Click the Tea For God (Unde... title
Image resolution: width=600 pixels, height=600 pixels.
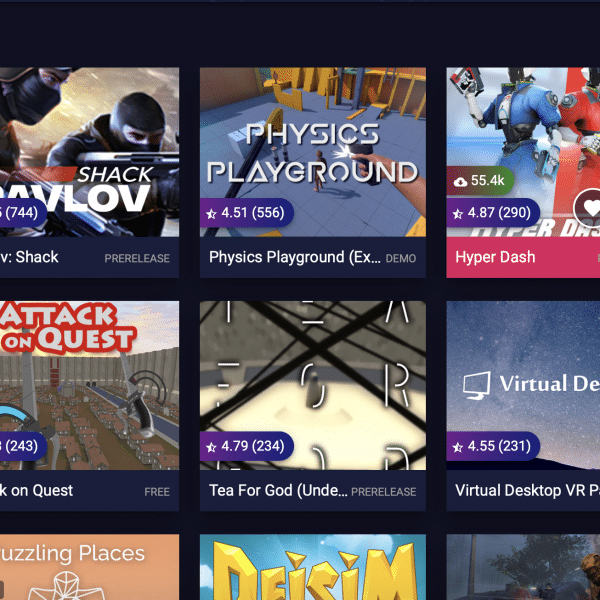[x=278, y=491]
